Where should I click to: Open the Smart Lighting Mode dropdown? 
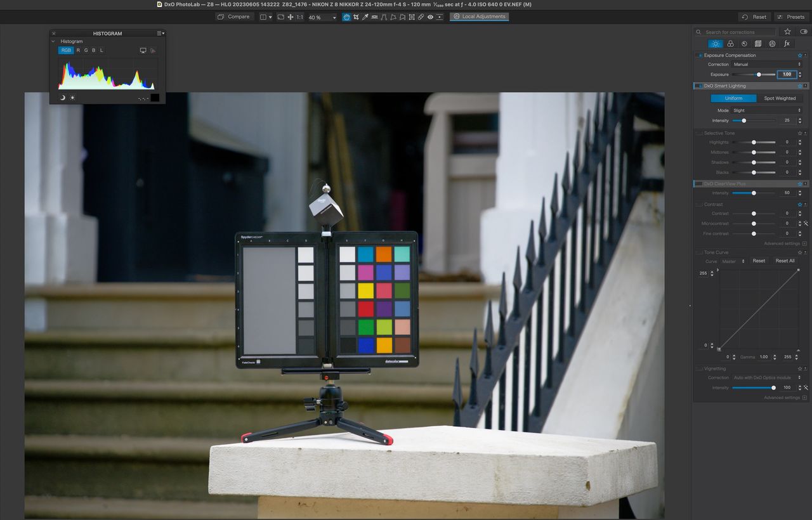click(766, 110)
